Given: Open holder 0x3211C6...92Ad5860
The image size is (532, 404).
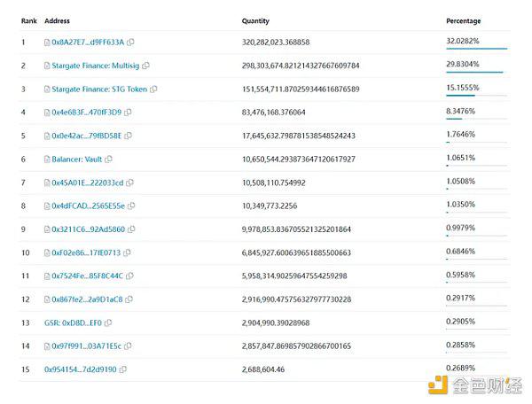Looking at the screenshot, I should (x=88, y=229).
